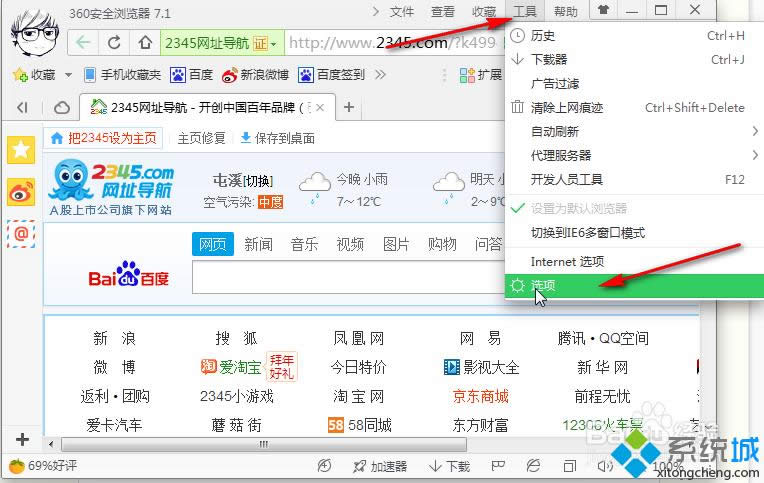Viewport: 764px width, 483px height.
Task: Open the 新 浪 site link
Action: click(115, 338)
